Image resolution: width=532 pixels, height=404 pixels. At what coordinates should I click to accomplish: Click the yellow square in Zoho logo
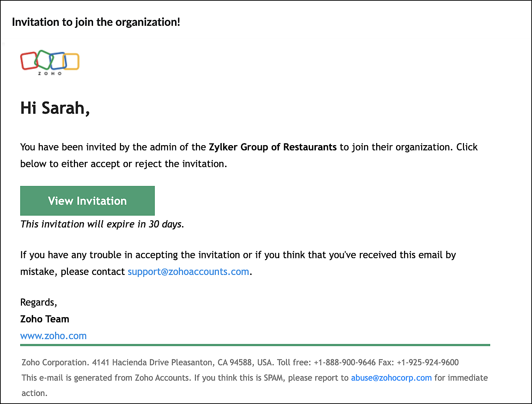click(71, 61)
